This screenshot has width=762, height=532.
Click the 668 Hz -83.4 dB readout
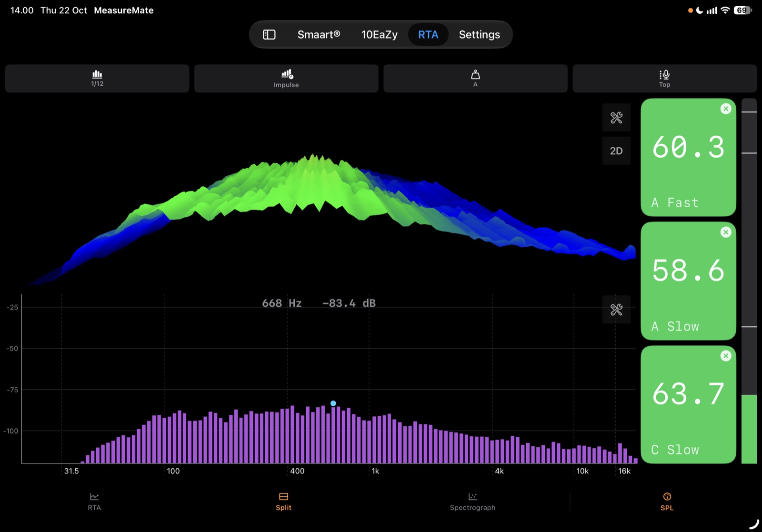click(x=319, y=303)
